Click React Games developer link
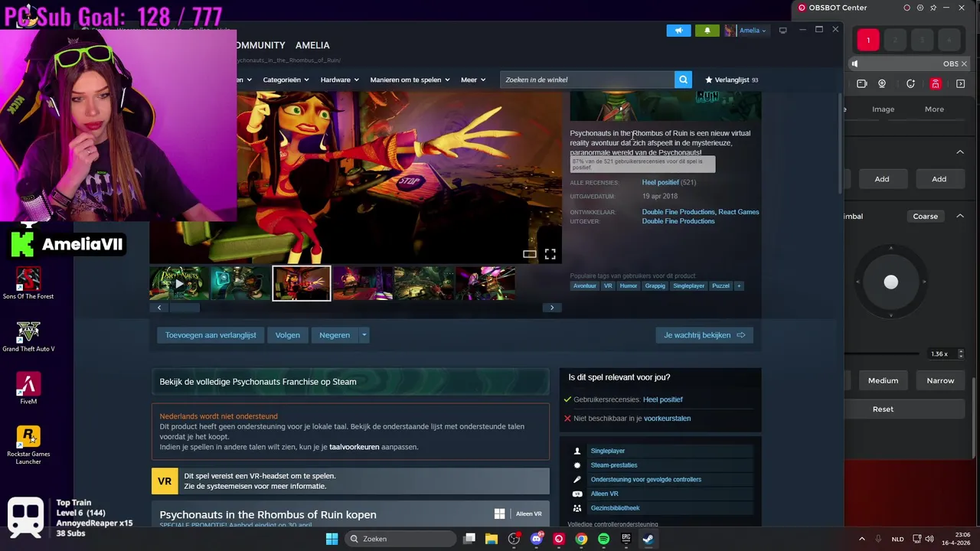Image resolution: width=980 pixels, height=551 pixels. tap(739, 212)
